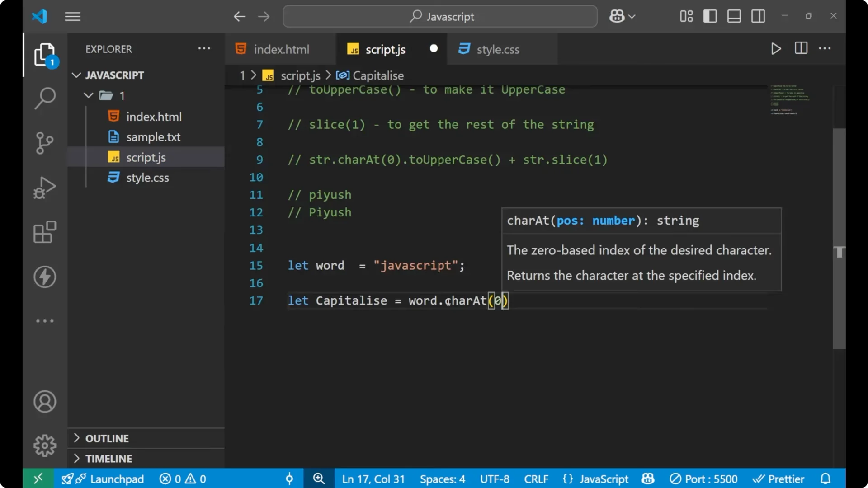Image resolution: width=868 pixels, height=488 pixels.
Task: Open the Run and Debug view
Action: pyautogui.click(x=44, y=187)
